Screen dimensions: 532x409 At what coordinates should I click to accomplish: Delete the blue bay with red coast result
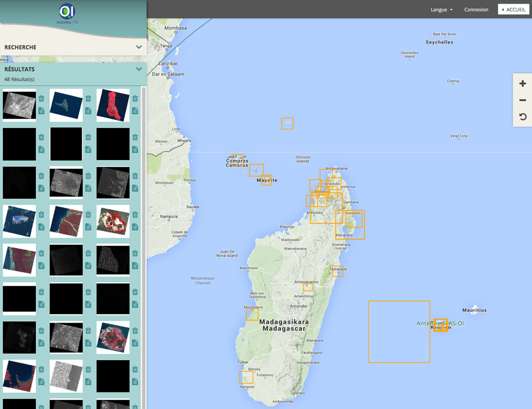point(42,370)
